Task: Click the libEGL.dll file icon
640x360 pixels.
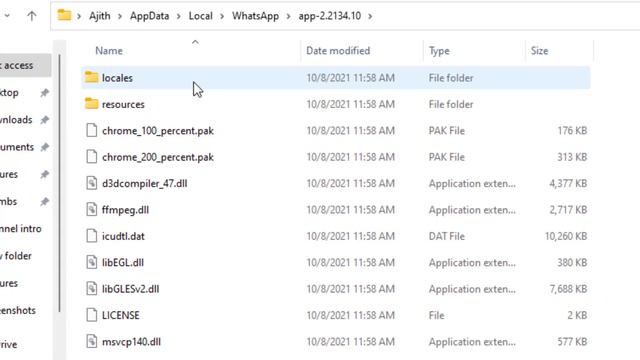Action: pos(91,262)
